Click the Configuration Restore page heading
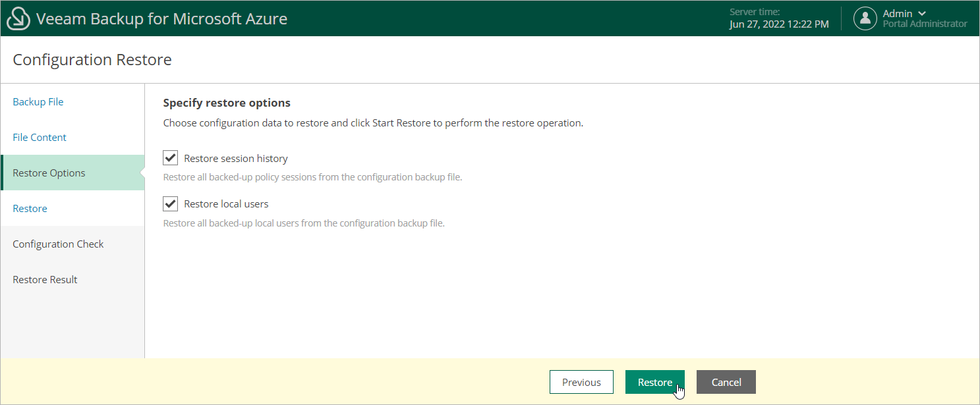Screen dimensions: 980x405 coord(92,60)
